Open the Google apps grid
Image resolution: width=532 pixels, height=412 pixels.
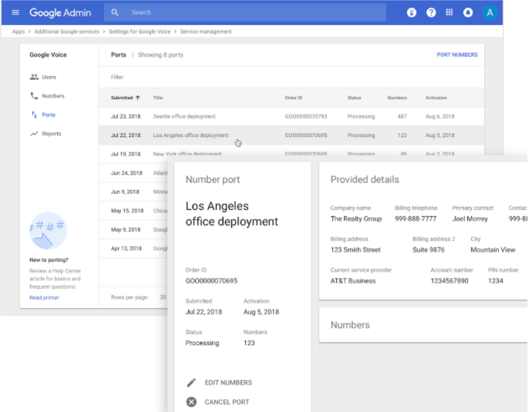tap(449, 13)
